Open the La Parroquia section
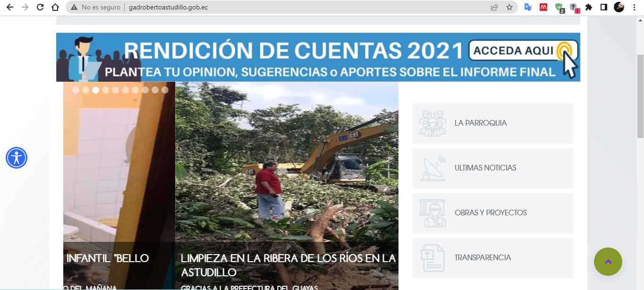This screenshot has width=644, height=290. tap(492, 123)
